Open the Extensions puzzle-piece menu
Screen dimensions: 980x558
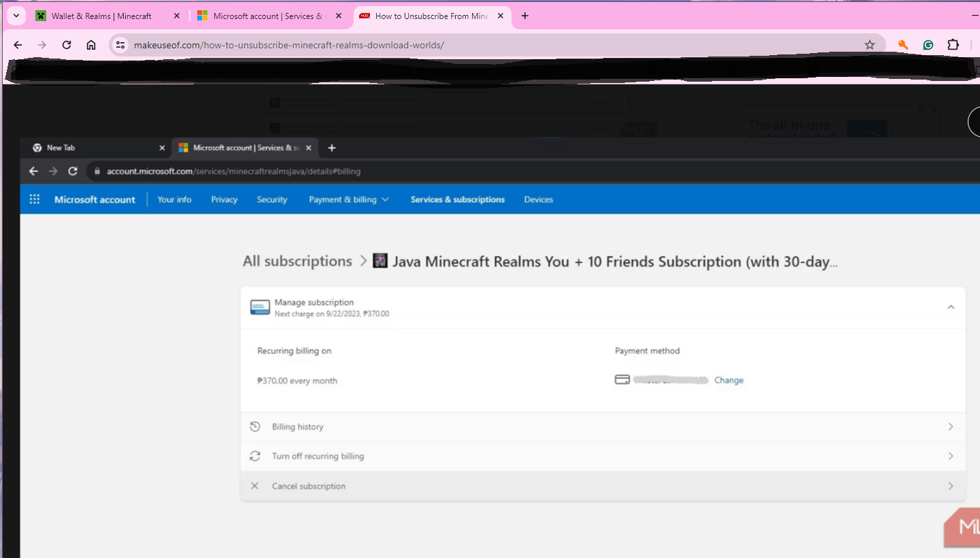953,45
